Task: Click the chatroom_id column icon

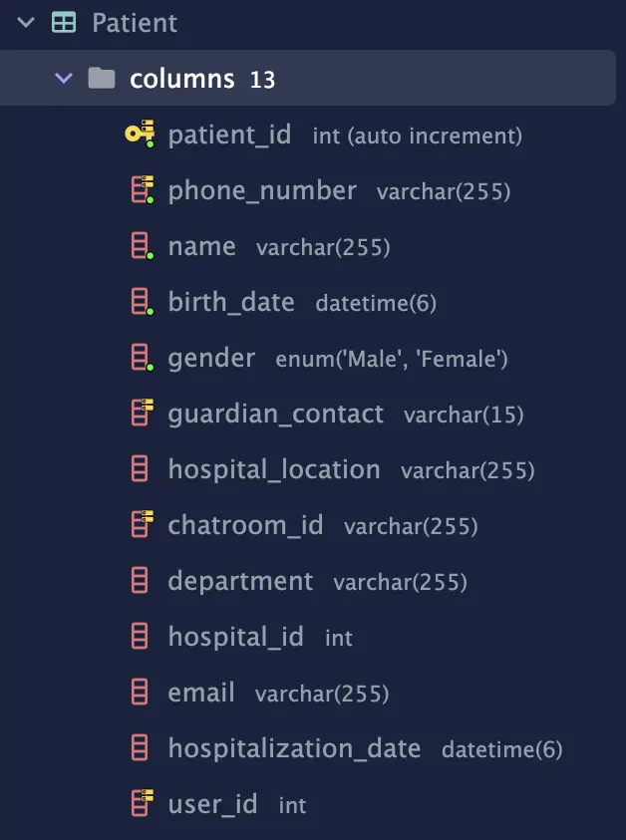Action: point(141,524)
